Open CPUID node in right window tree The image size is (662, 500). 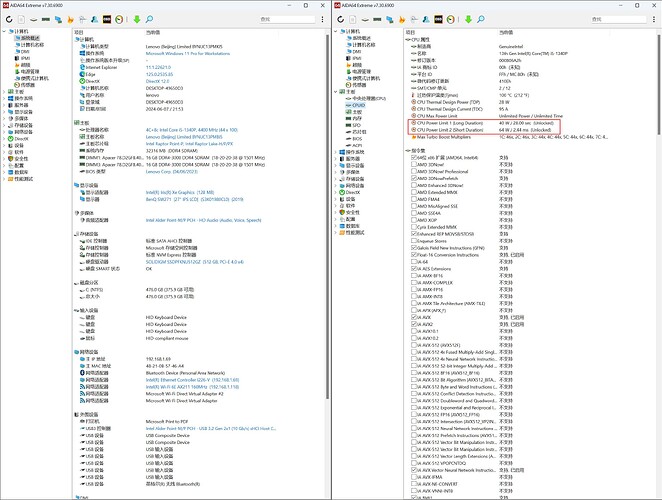[x=355, y=105]
